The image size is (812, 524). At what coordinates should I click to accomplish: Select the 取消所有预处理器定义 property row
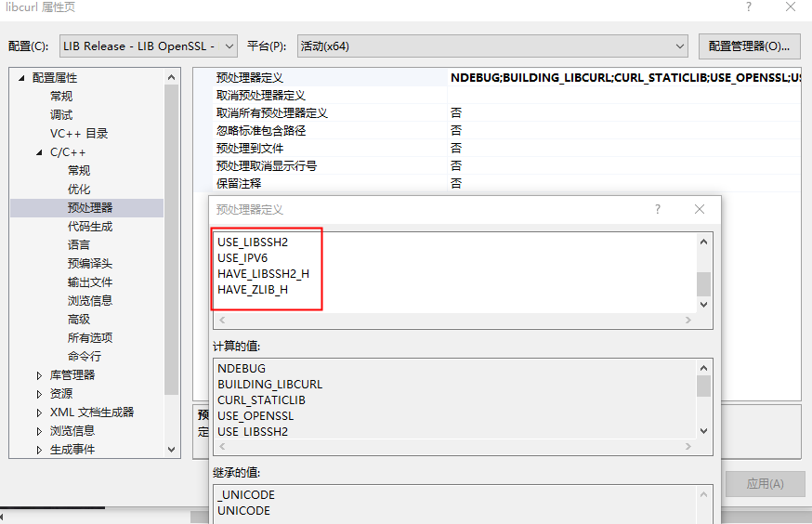click(x=497, y=112)
